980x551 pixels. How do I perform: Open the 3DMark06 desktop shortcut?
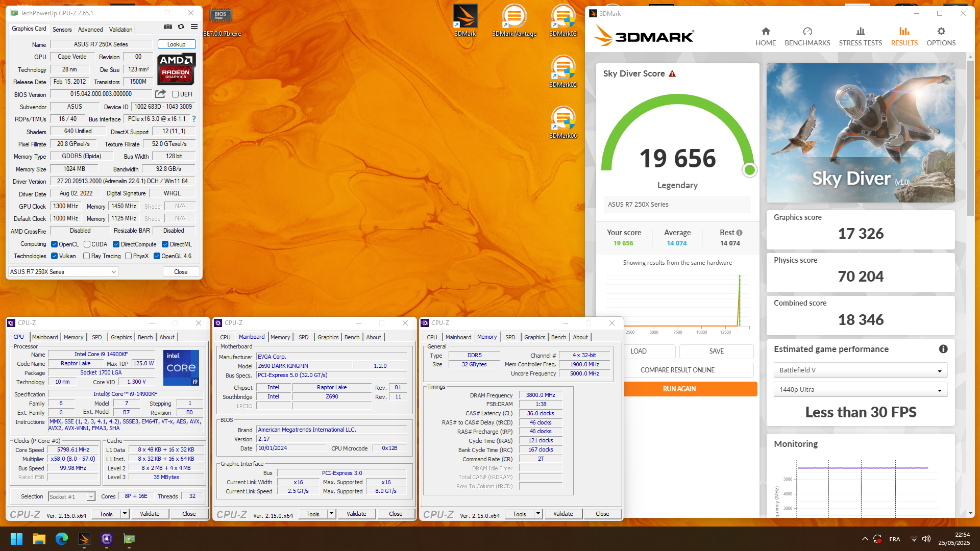point(563,122)
